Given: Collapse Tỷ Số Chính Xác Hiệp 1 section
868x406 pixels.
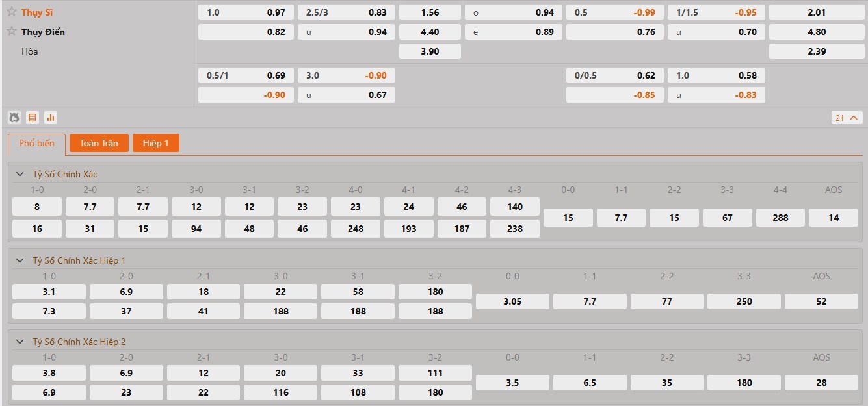Looking at the screenshot, I should pos(20,260).
